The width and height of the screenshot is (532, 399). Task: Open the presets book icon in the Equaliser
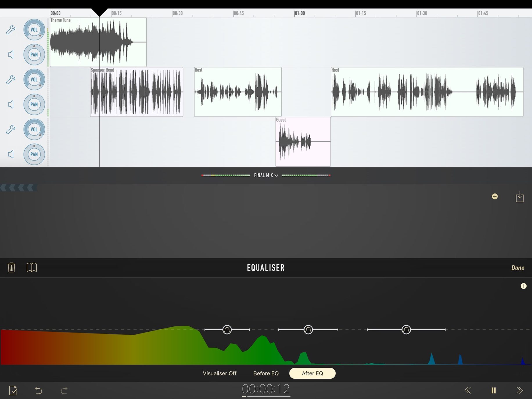point(32,267)
